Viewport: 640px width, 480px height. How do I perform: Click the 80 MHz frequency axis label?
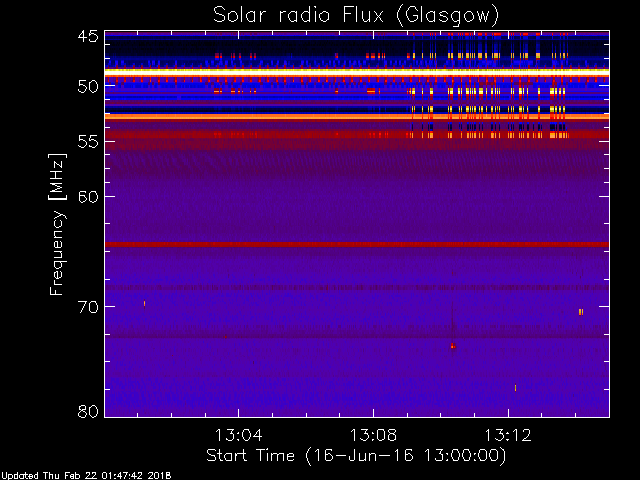[x=88, y=411]
